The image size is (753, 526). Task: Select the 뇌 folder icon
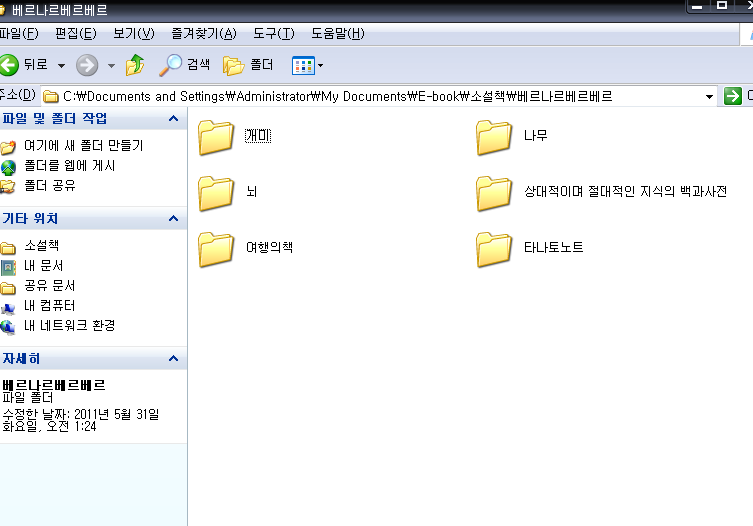coord(216,193)
